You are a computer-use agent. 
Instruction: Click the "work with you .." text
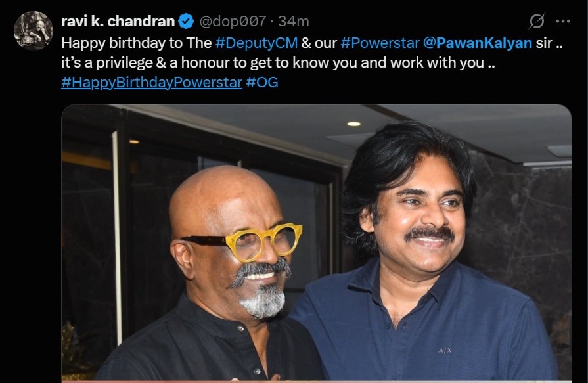[443, 62]
